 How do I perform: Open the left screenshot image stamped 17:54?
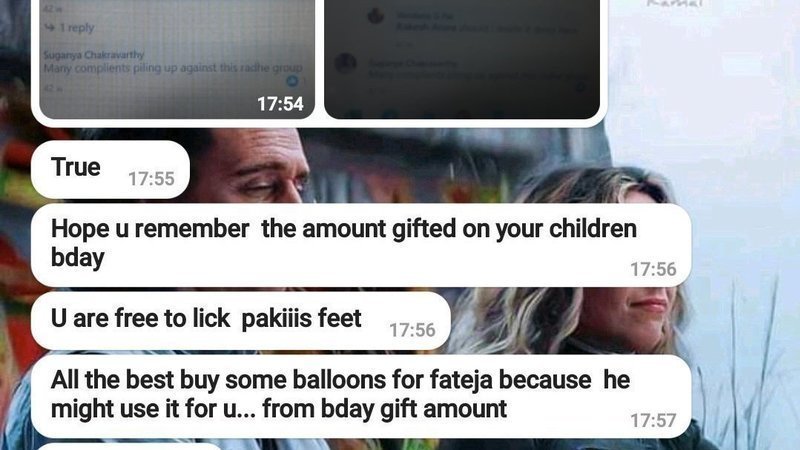tap(177, 59)
